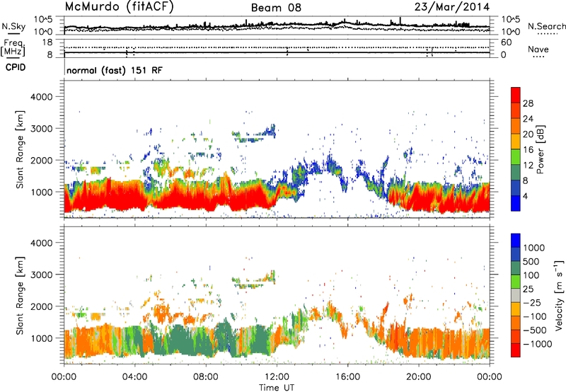The image size is (566, 392).
Task: Click the '60' Nave axis value
Action: 506,42
